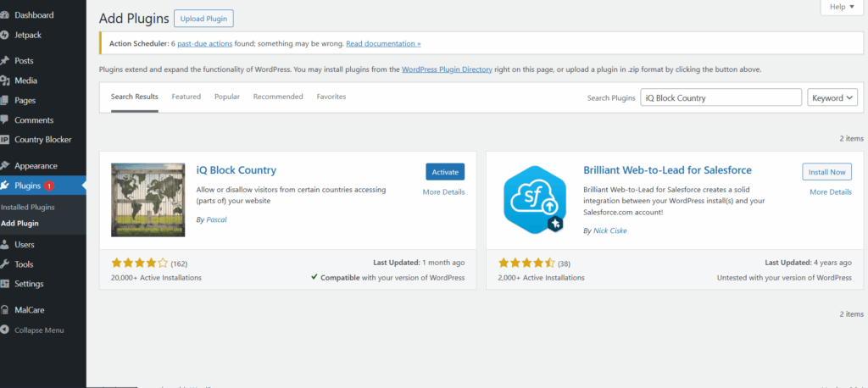Click the Pages icon in sidebar
This screenshot has height=388, width=868.
point(4,100)
